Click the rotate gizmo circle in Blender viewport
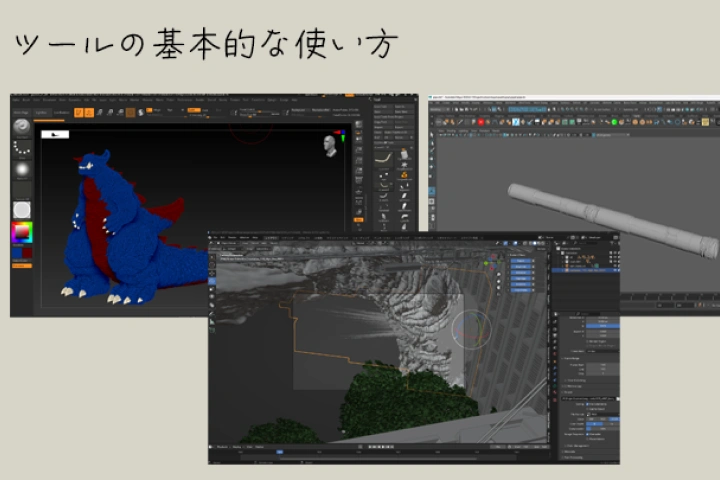720x480 pixels. [472, 328]
